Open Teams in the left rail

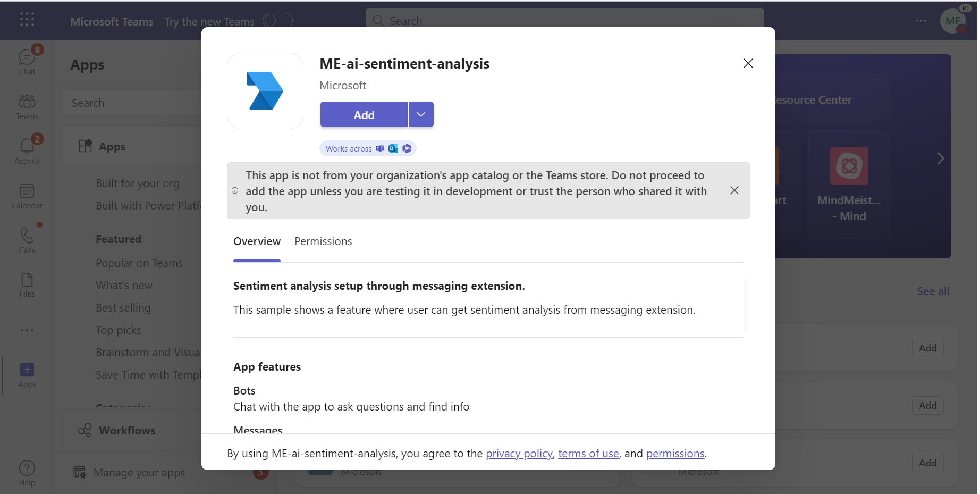click(x=27, y=107)
